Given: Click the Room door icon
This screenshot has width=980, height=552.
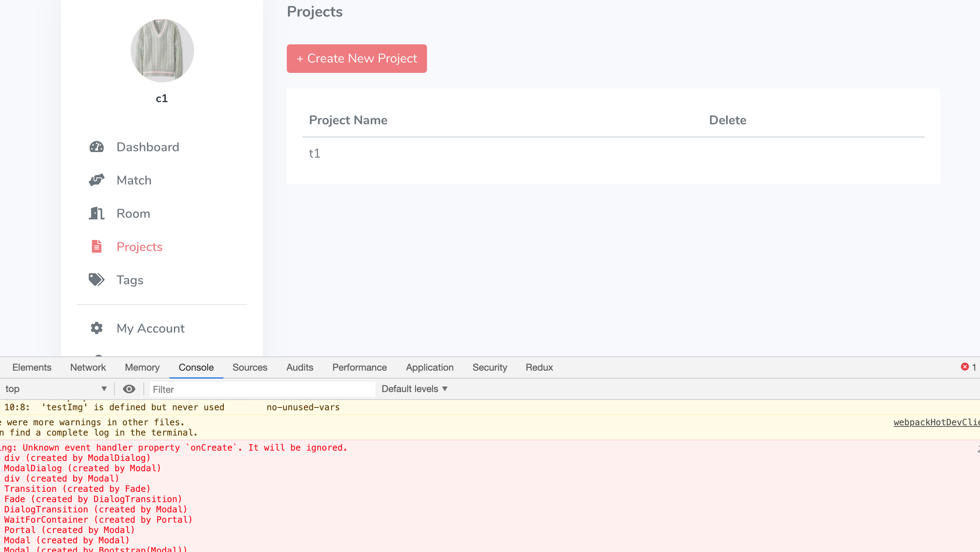Looking at the screenshot, I should [x=97, y=213].
